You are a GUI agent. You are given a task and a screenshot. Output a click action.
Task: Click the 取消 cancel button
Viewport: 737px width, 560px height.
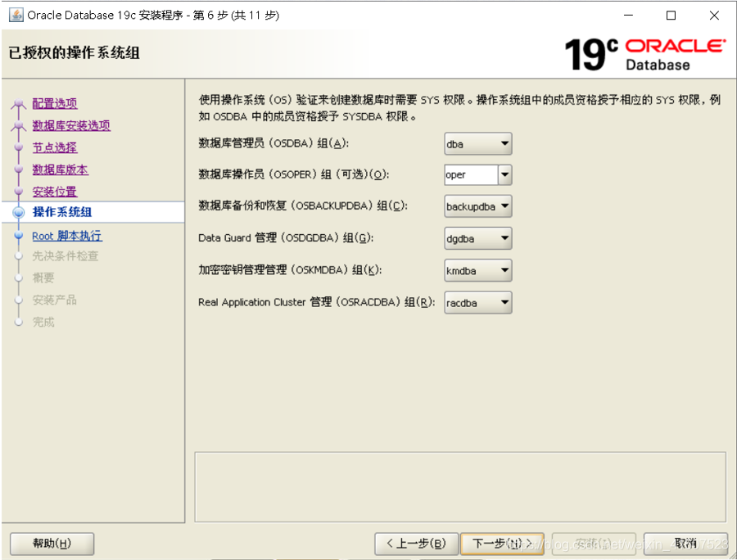tap(685, 544)
